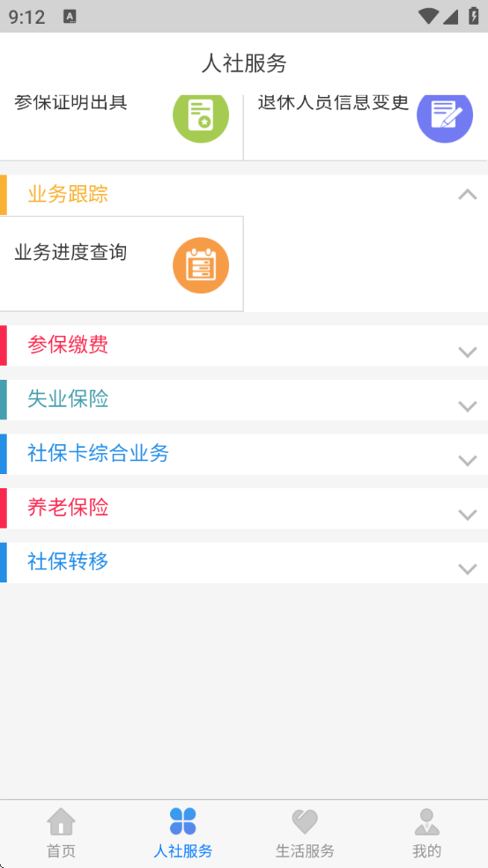Expand the 社保卡综合业务 section chevron
The width and height of the screenshot is (488, 868).
tap(468, 461)
